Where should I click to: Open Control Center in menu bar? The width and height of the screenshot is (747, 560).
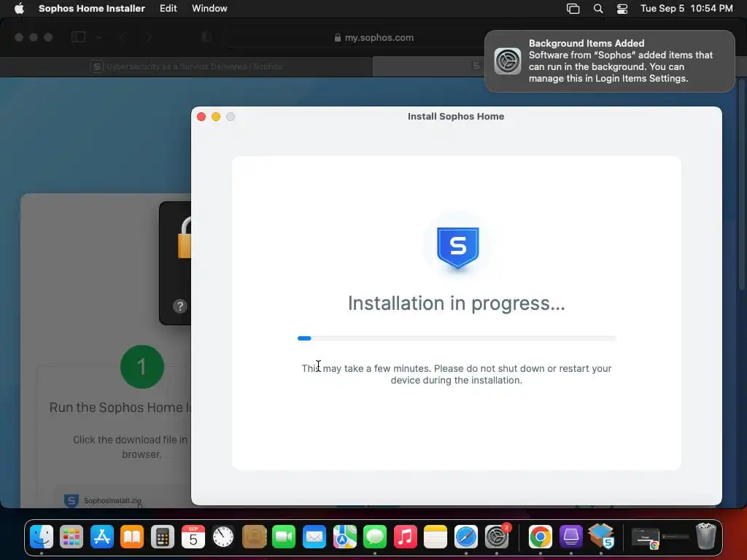[x=622, y=9]
